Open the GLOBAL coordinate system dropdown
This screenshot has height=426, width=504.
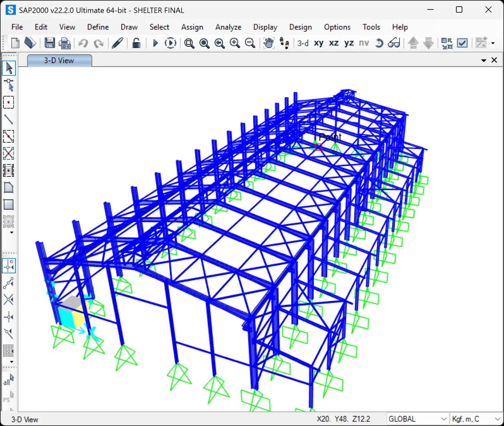click(x=444, y=419)
